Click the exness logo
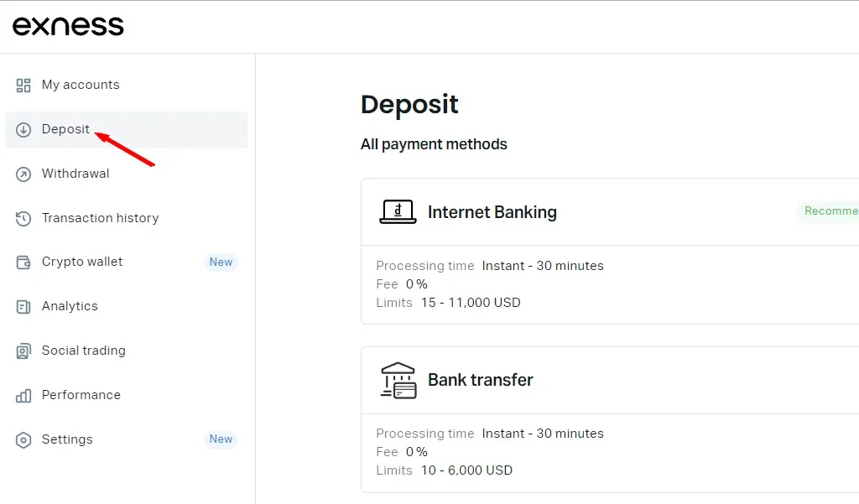Viewport: 859px width, 504px height. [x=67, y=25]
